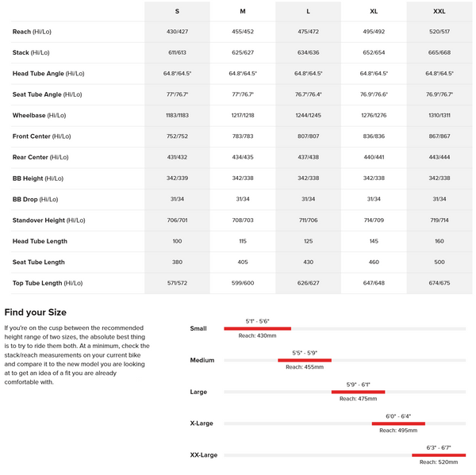Select the M size column header
This screenshot has width=476, height=475.
(x=243, y=11)
